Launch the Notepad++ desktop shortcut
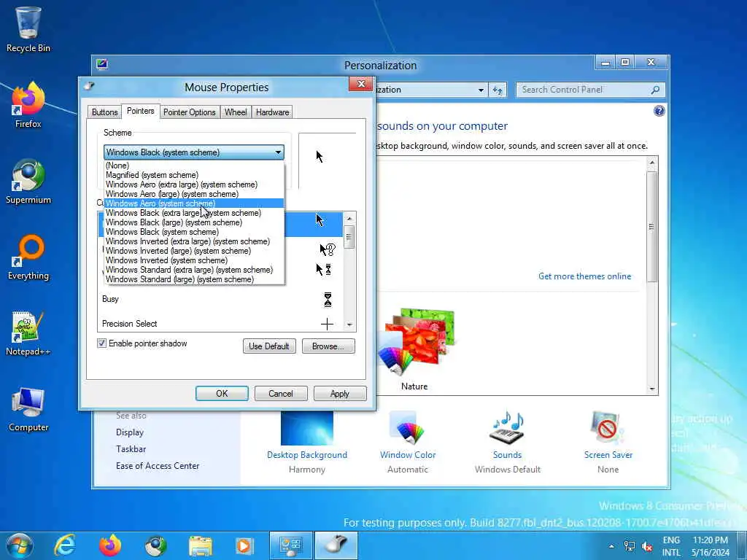The image size is (747, 560). click(x=28, y=333)
